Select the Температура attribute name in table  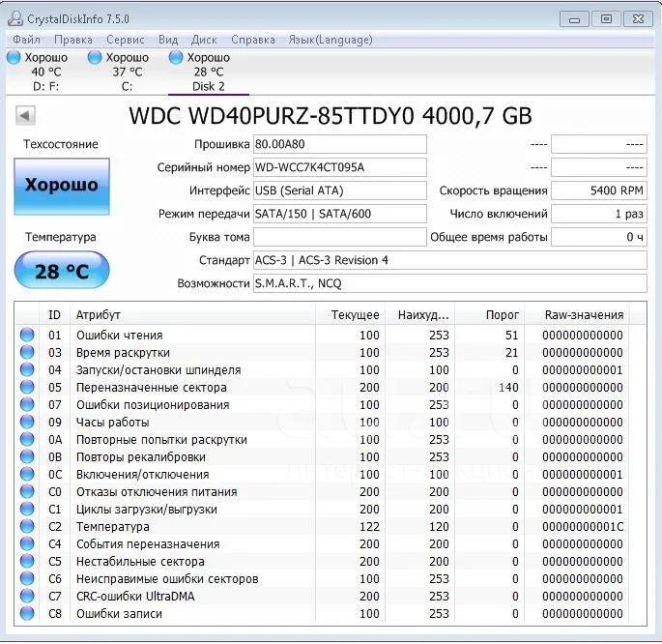113,527
